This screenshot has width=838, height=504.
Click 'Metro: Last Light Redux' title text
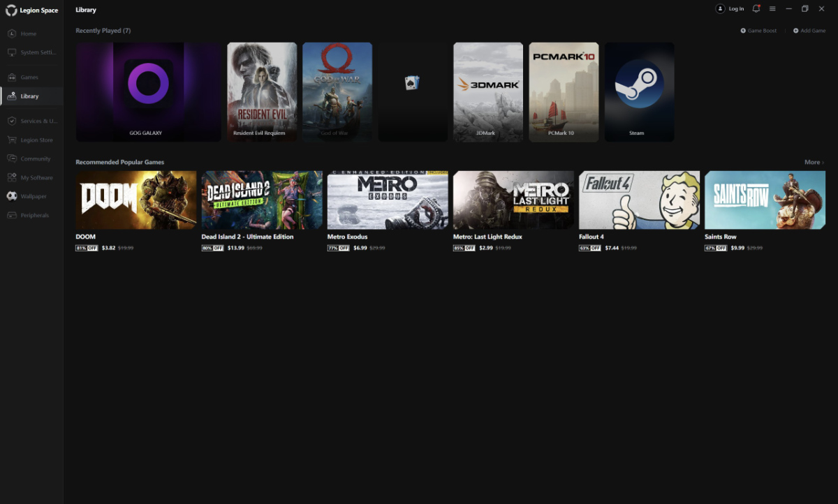click(x=487, y=237)
